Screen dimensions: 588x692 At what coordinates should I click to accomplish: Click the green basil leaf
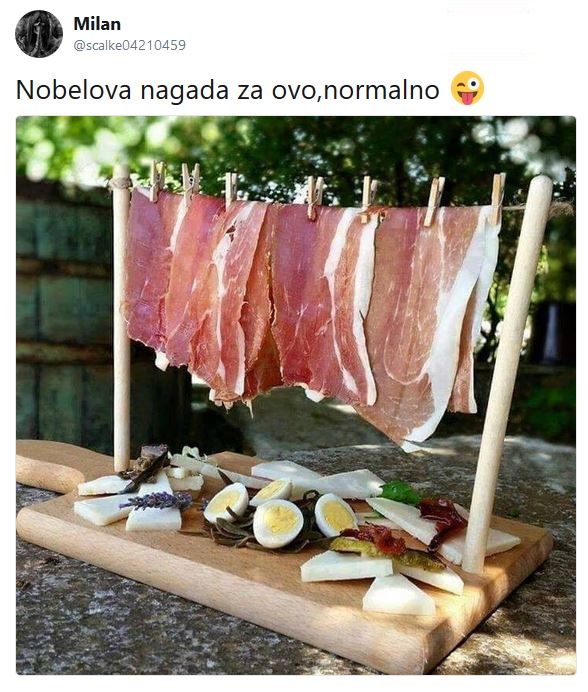pyautogui.click(x=400, y=493)
